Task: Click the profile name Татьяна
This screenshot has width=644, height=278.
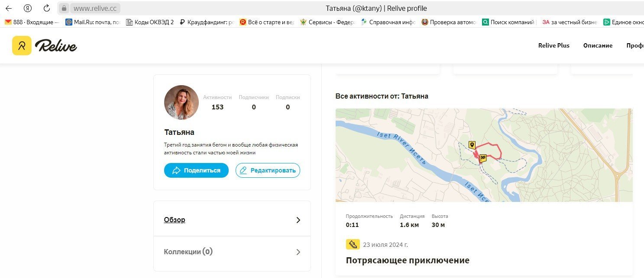Action: (x=179, y=132)
